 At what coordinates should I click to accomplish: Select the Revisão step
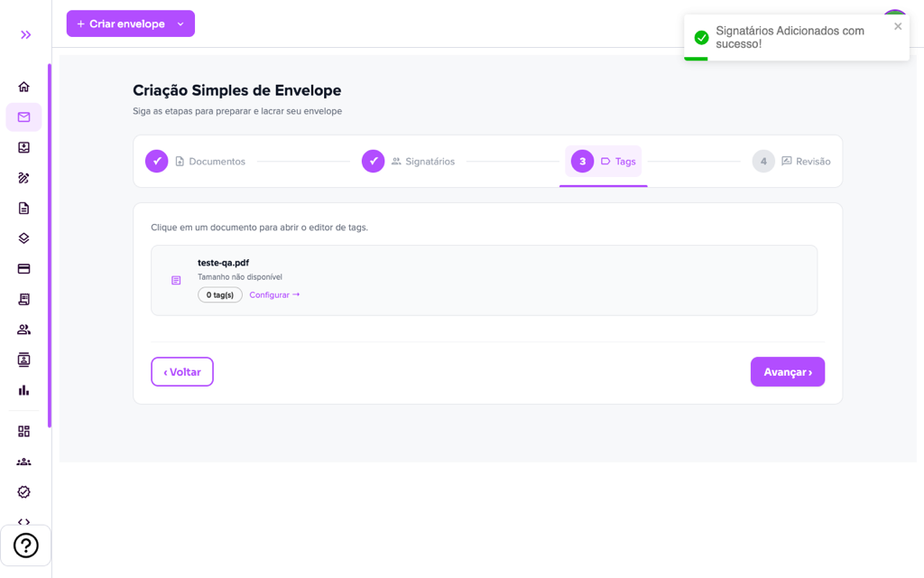[791, 161]
